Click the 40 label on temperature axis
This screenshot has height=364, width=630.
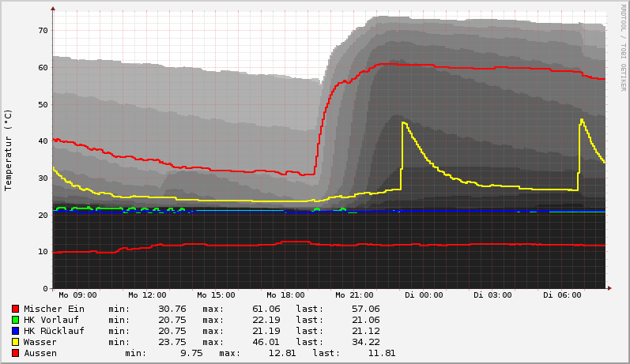click(43, 141)
